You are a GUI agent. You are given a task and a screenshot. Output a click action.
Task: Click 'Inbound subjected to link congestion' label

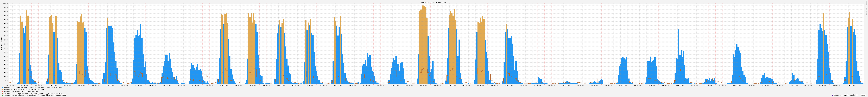click(21, 91)
